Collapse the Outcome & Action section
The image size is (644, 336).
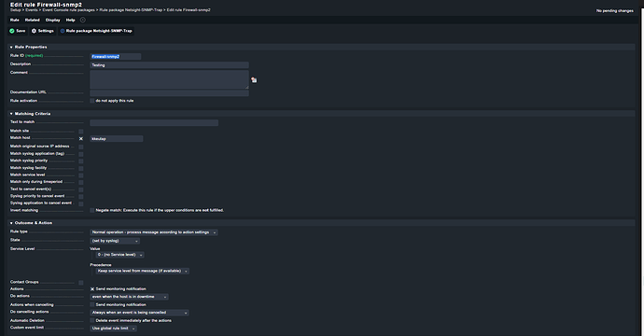click(11, 223)
